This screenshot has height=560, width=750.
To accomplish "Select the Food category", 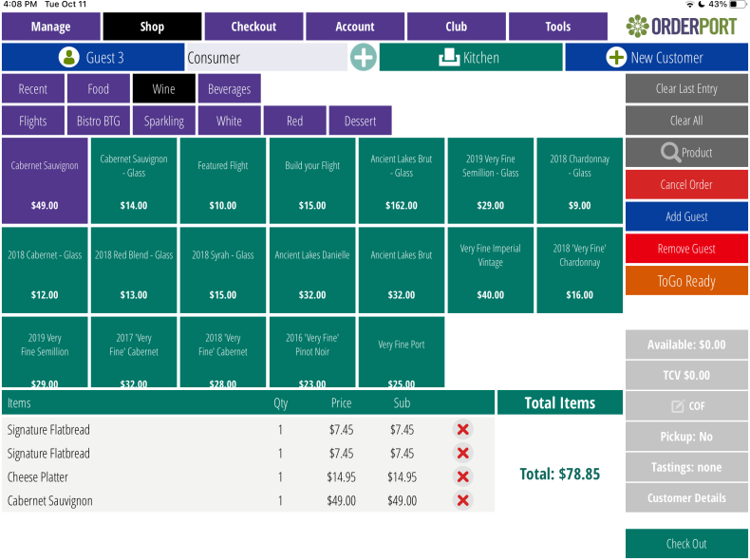I will coord(99,88).
